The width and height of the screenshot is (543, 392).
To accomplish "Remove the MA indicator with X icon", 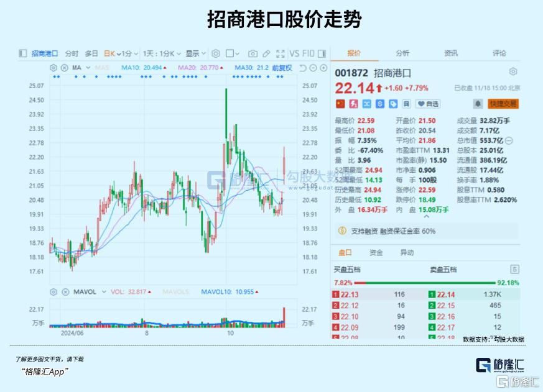I will point(65,68).
